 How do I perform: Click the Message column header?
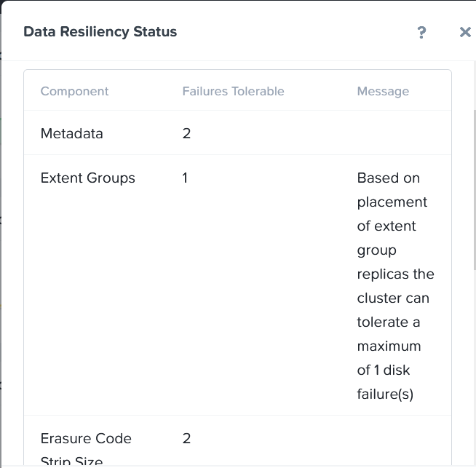383,91
